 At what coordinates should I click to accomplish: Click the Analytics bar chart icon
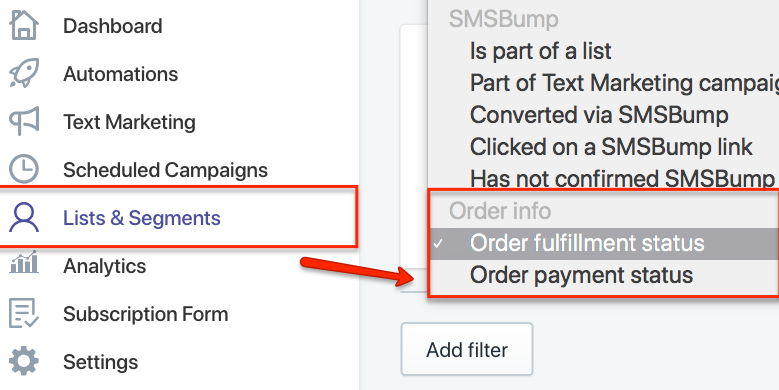23,262
